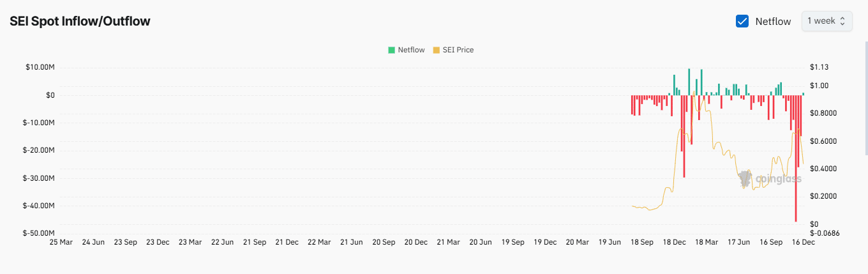The width and height of the screenshot is (868, 274).
Task: Click the $-50.00M y-axis label
Action: click(x=40, y=233)
